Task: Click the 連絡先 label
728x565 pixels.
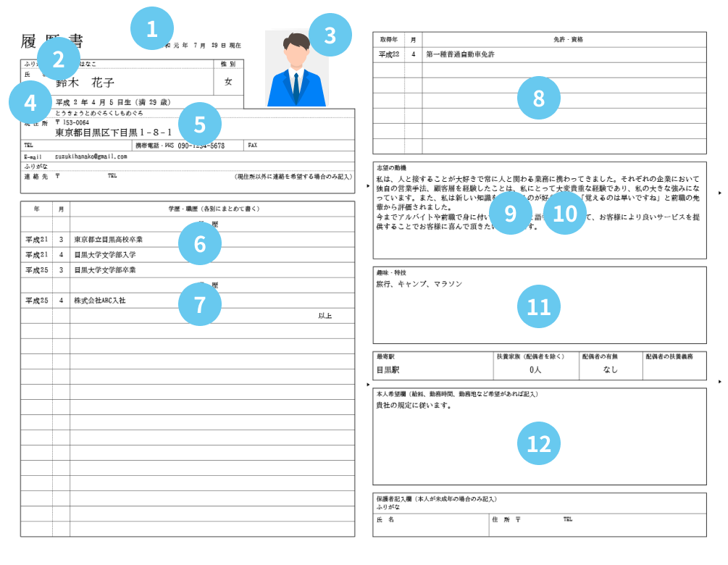Action: (x=36, y=177)
